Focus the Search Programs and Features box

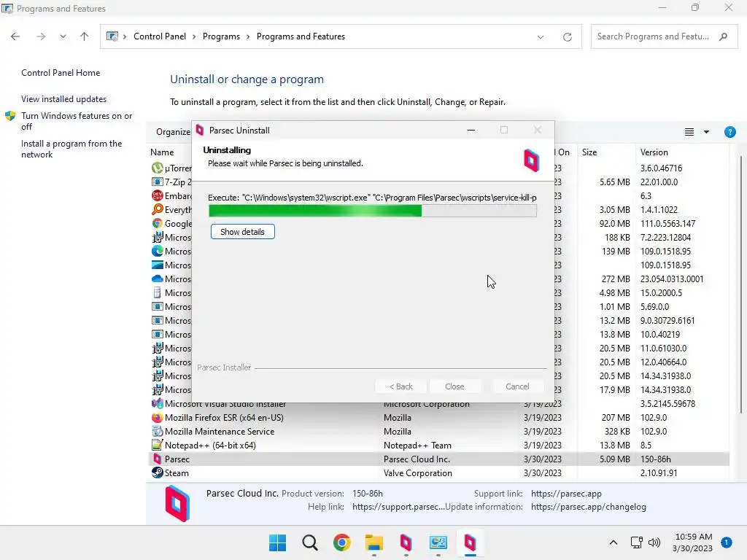pos(664,36)
